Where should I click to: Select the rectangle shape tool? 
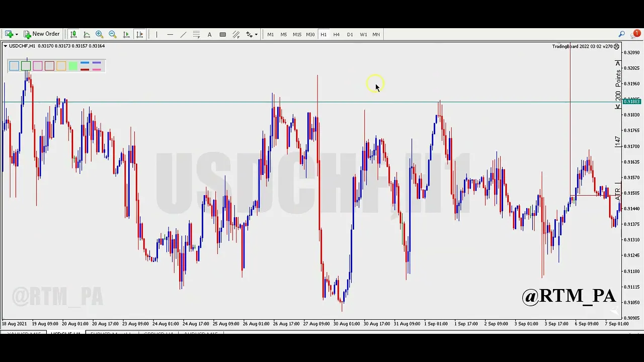(222, 34)
